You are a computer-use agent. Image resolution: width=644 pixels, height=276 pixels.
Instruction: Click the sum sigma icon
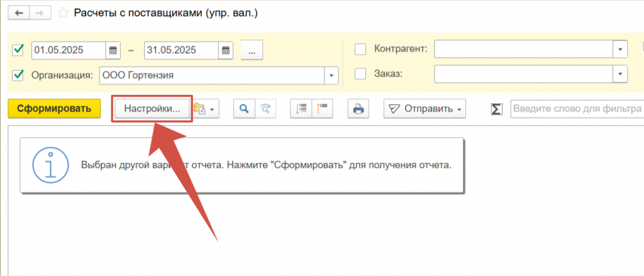coord(496,109)
